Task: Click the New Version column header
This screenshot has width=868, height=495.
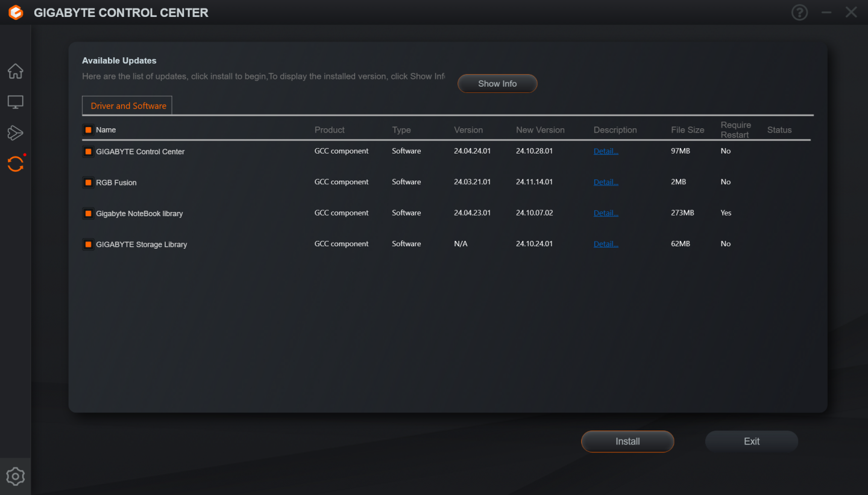Action: pos(540,129)
